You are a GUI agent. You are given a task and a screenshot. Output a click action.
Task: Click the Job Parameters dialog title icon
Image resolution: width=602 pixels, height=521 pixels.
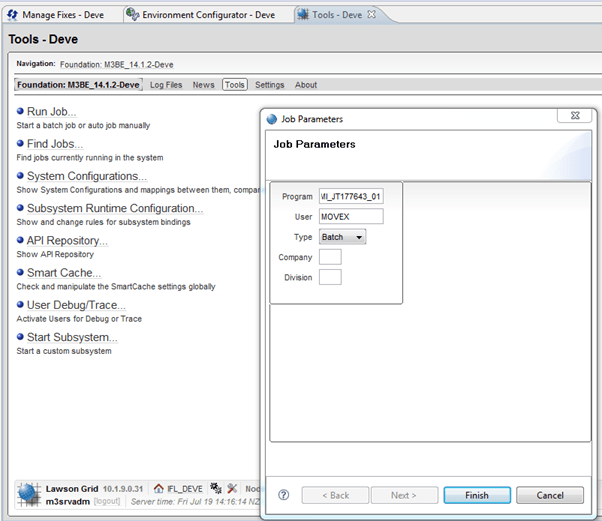tap(272, 119)
